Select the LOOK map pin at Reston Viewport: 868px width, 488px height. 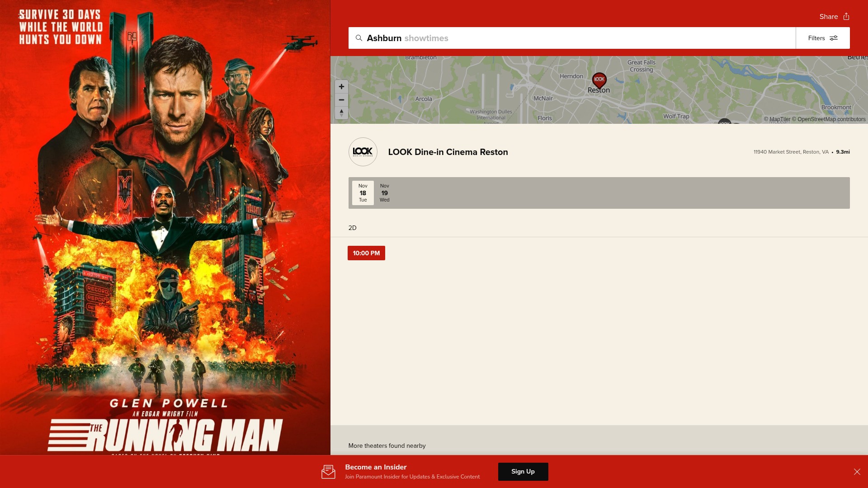pos(599,80)
